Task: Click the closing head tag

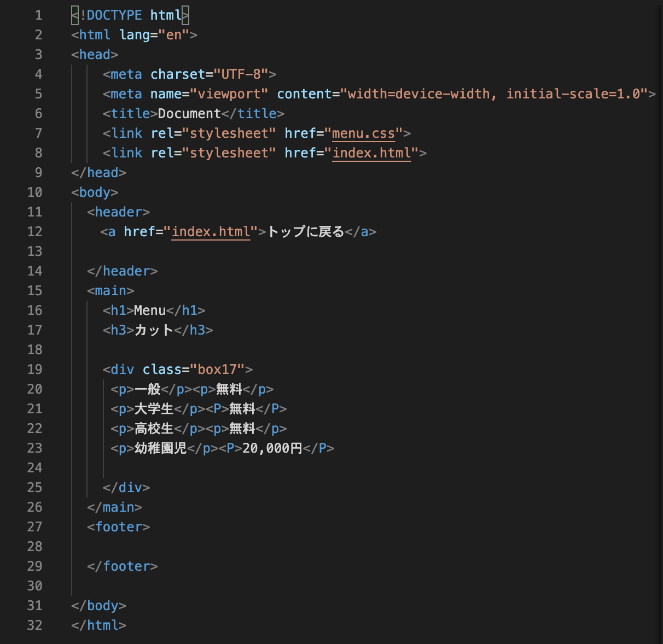Action: coord(98,173)
